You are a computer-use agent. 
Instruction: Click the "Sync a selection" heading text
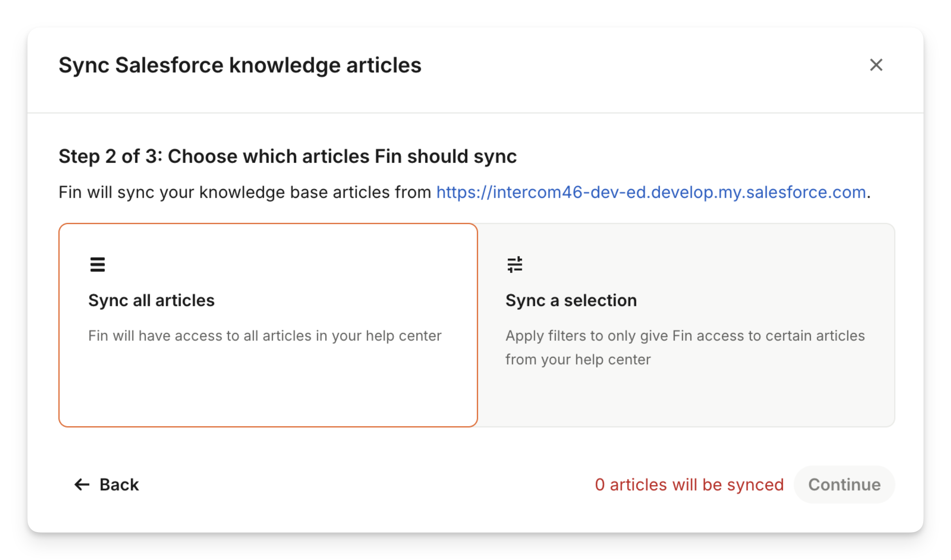(x=571, y=300)
